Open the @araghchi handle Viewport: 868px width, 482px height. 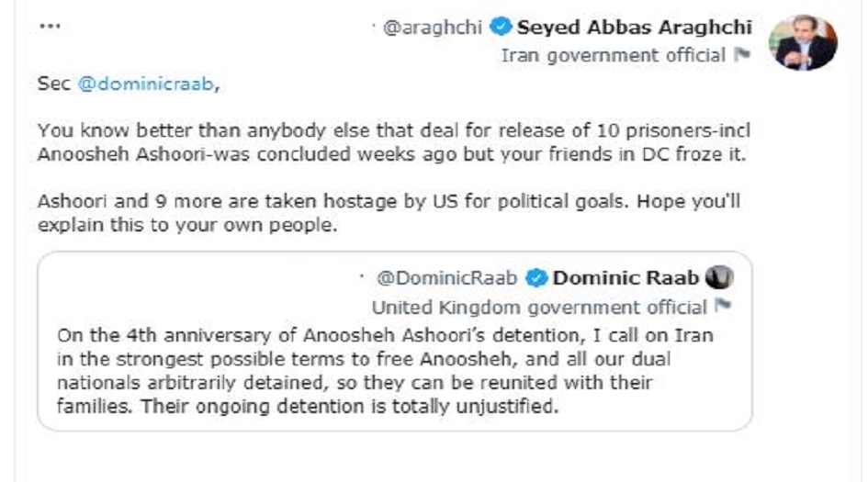pyautogui.click(x=432, y=28)
